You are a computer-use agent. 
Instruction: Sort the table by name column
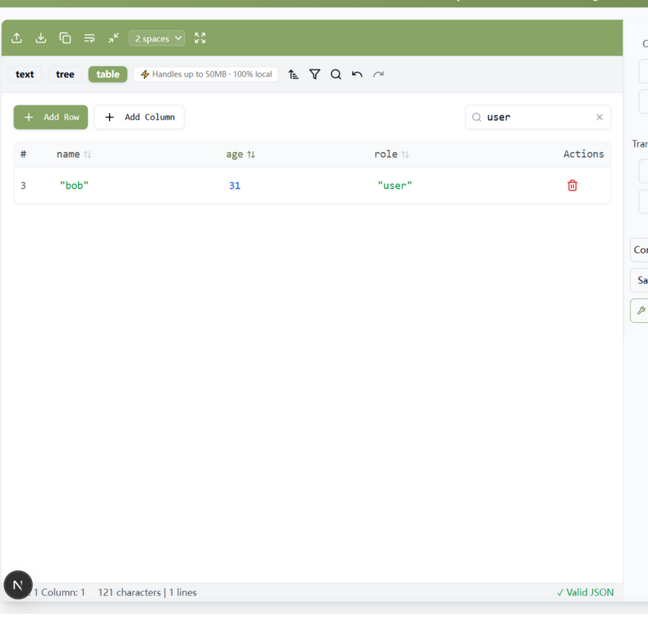(x=74, y=155)
